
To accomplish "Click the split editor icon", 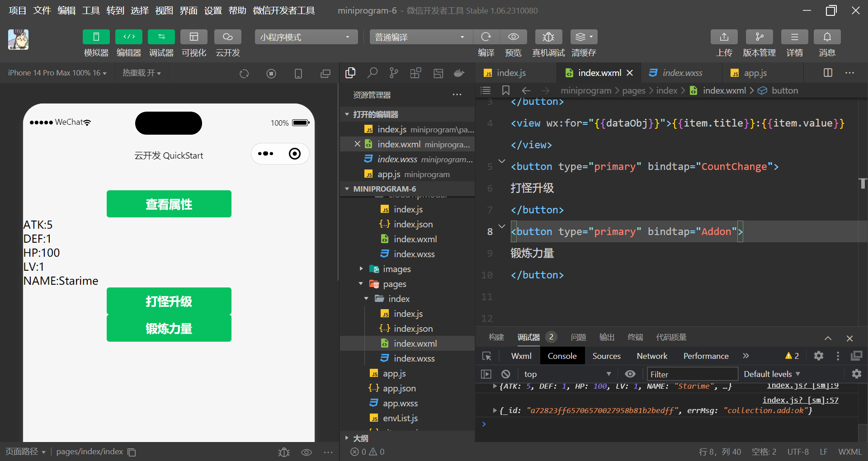I will point(828,73).
